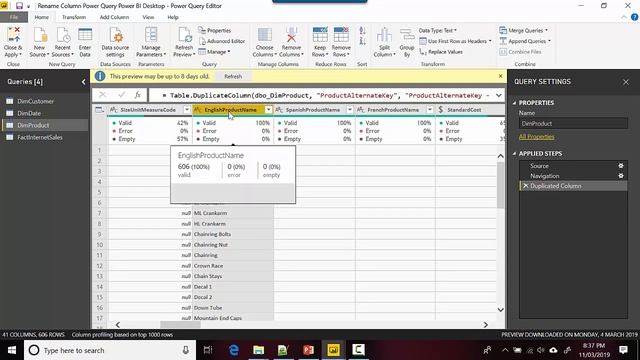Close the Query Settings pane
The width and height of the screenshot is (640, 360).
(x=626, y=82)
